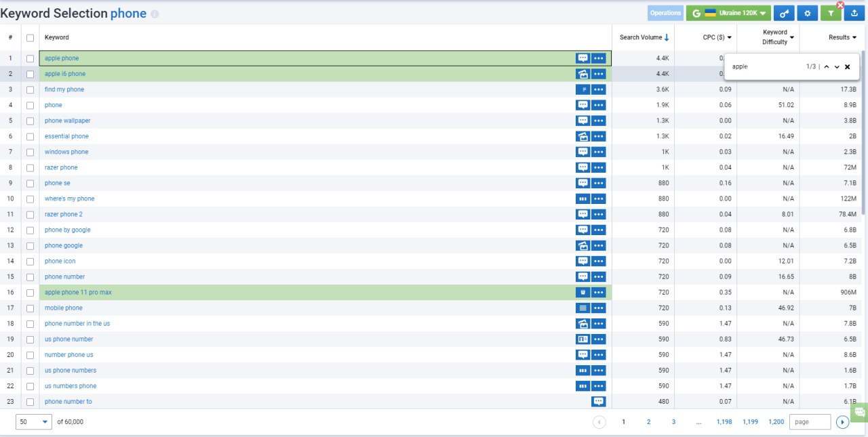Click SERP feature icon for mobile phone row

coord(583,308)
